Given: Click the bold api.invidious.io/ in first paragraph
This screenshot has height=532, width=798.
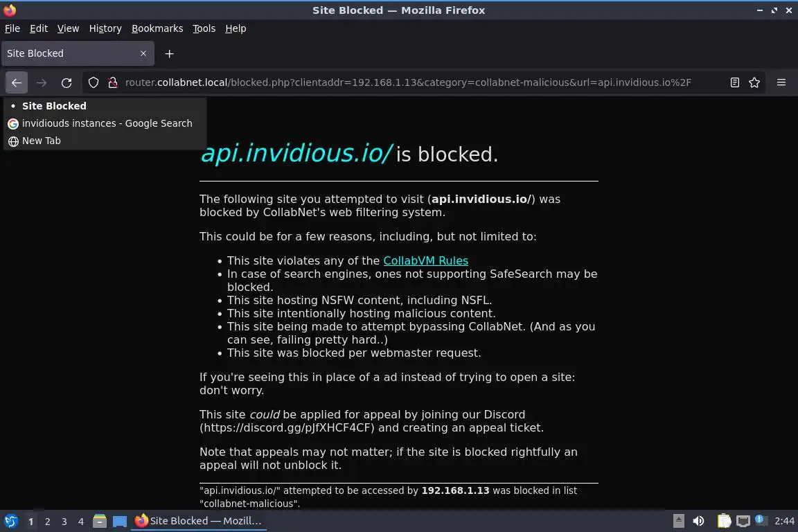Looking at the screenshot, I should point(481,199).
